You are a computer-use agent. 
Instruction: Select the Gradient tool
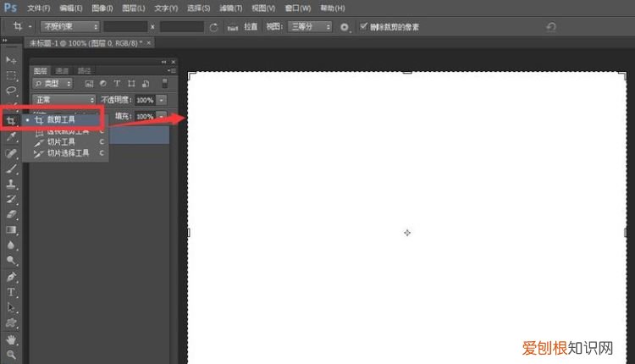tap(11, 230)
